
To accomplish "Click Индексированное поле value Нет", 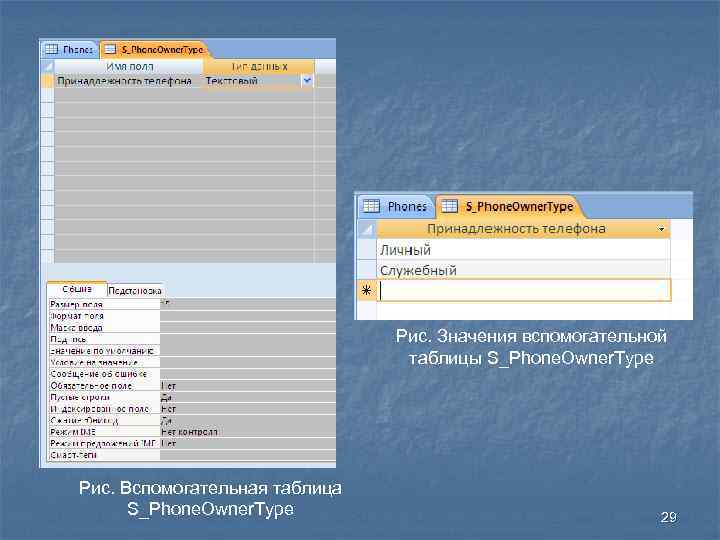I will coord(248,409).
